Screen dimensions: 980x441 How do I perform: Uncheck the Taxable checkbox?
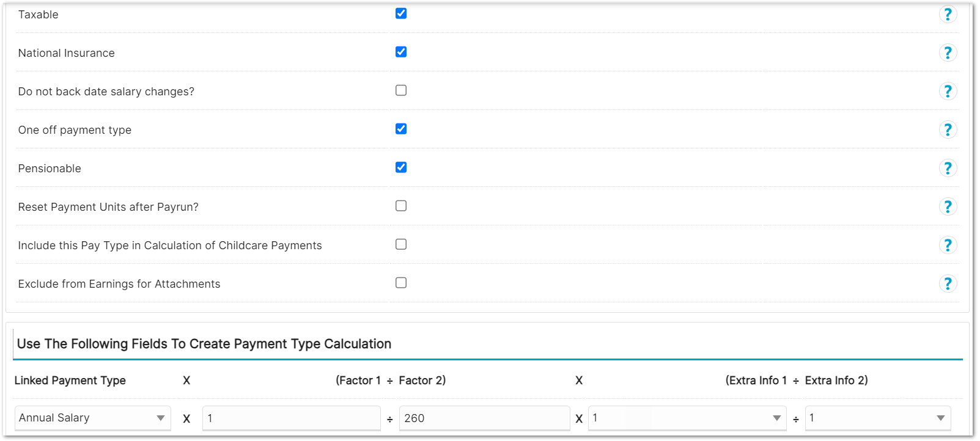point(401,13)
